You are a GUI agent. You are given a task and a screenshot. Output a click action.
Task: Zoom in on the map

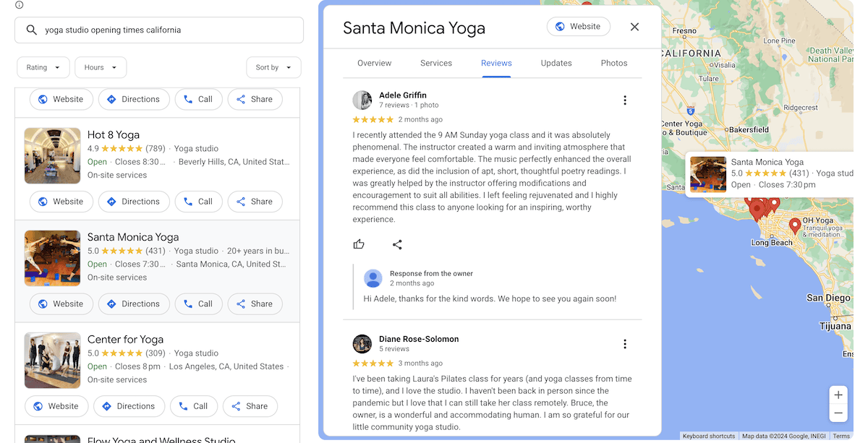(x=838, y=395)
